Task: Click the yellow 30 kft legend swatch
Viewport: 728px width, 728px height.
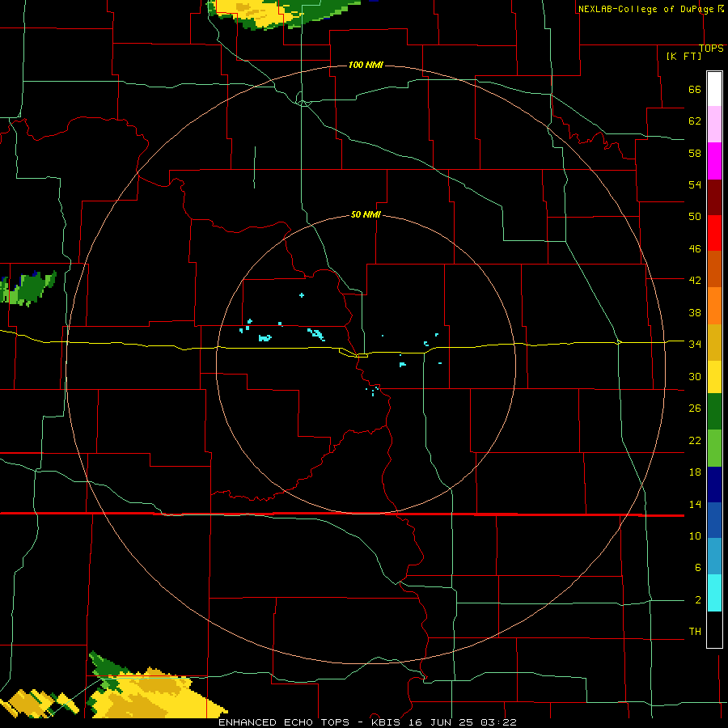Action: (x=714, y=377)
